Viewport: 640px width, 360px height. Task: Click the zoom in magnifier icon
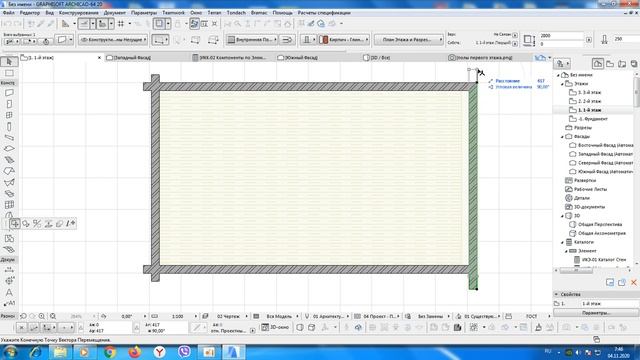click(42, 316)
